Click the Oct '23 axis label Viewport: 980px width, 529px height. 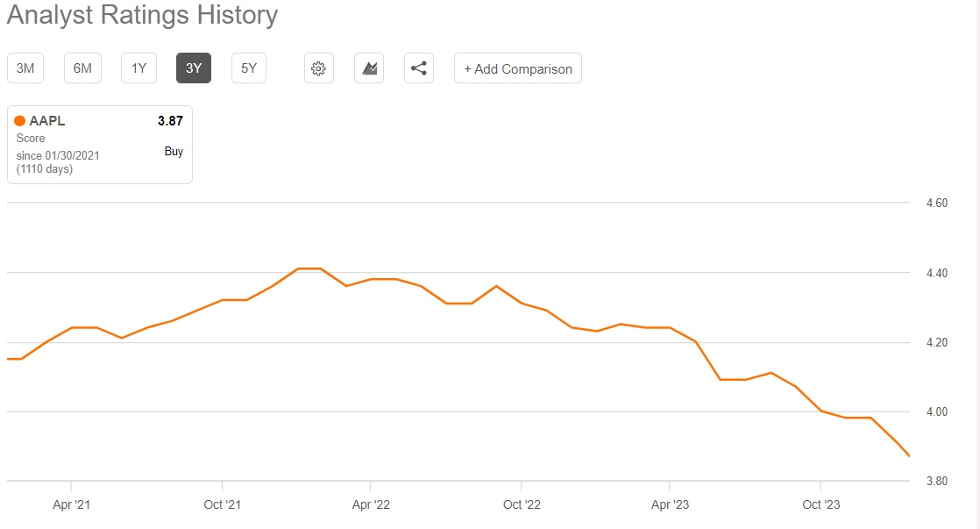click(x=820, y=504)
